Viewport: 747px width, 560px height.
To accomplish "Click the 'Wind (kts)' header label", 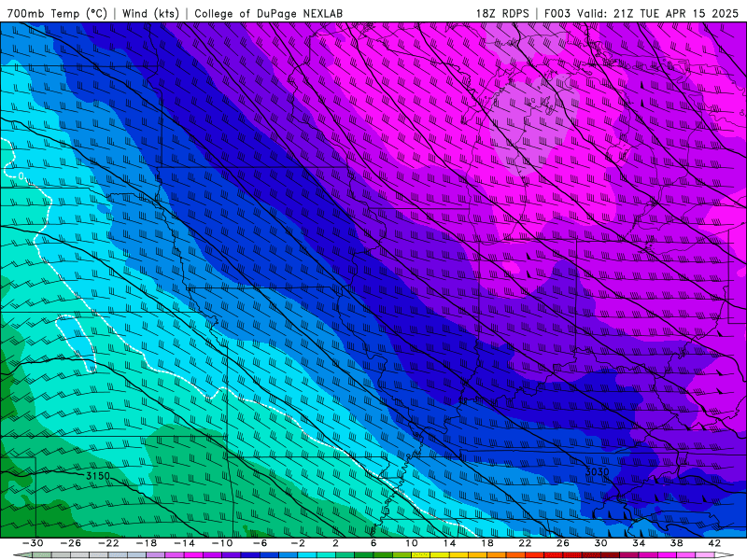I will coord(151,13).
